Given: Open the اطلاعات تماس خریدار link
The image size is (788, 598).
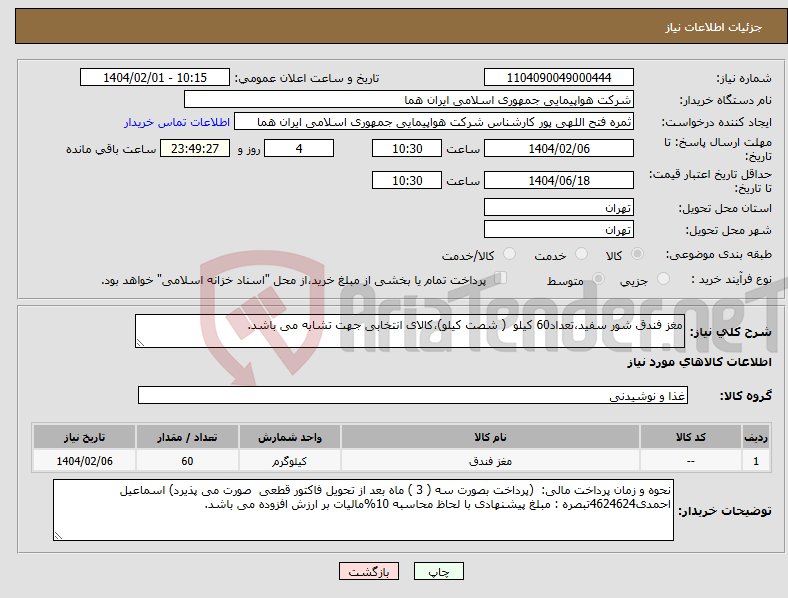Looking at the screenshot, I should (x=177, y=122).
